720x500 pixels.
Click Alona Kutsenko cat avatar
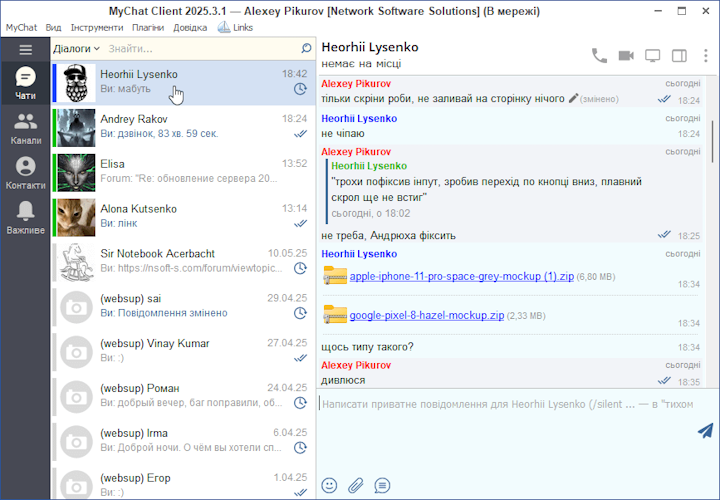coord(76,218)
